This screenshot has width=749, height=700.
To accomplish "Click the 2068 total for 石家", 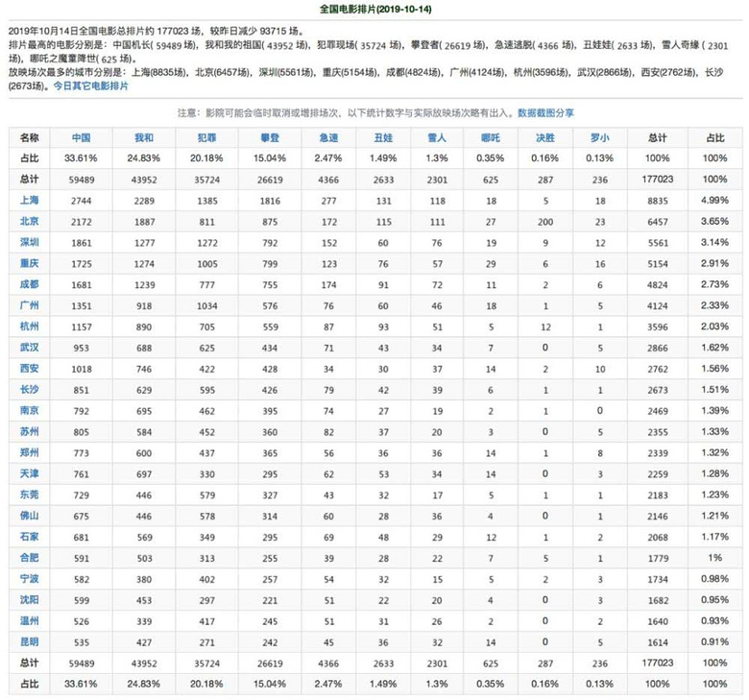I will pyautogui.click(x=657, y=537).
